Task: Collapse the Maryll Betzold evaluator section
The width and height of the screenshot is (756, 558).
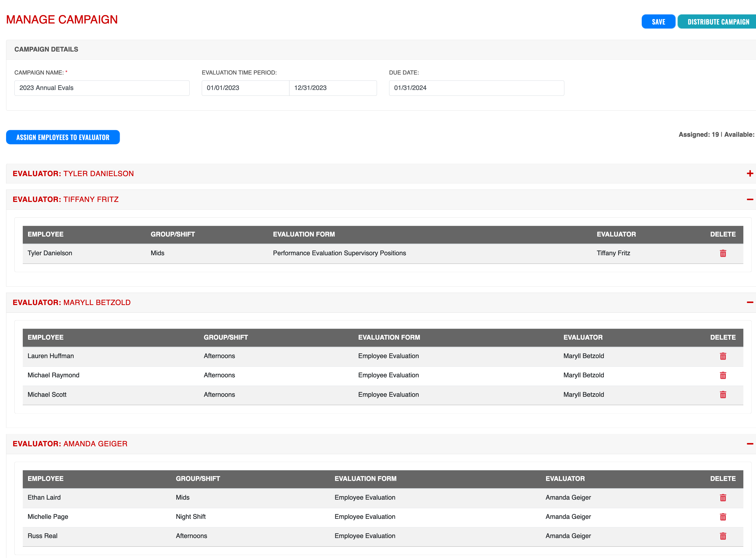Action: (x=751, y=302)
